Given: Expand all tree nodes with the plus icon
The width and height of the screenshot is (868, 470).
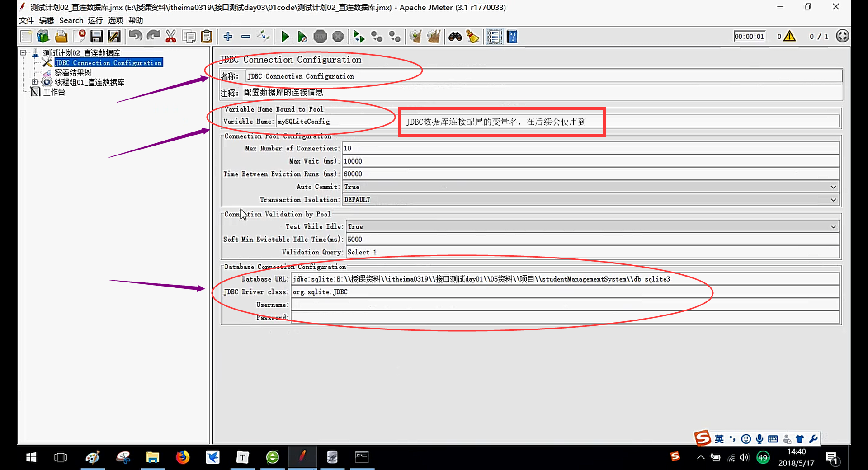Looking at the screenshot, I should click(228, 37).
